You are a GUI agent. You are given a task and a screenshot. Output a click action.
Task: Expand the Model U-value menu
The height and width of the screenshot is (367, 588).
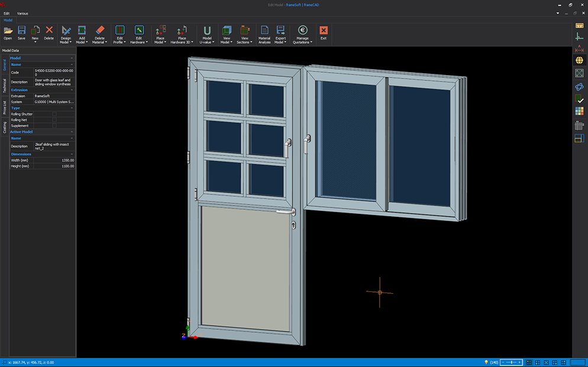click(207, 35)
